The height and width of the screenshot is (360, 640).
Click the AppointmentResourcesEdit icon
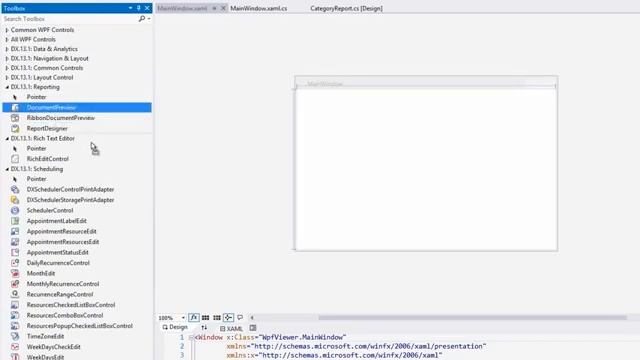15,242
